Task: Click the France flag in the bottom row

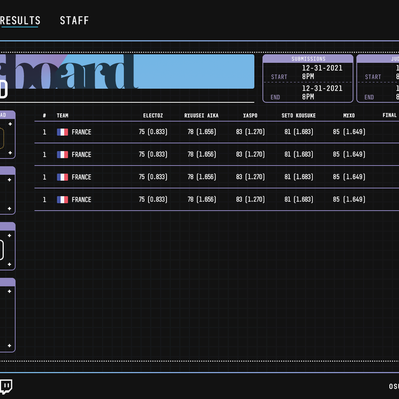Action: 62,200
